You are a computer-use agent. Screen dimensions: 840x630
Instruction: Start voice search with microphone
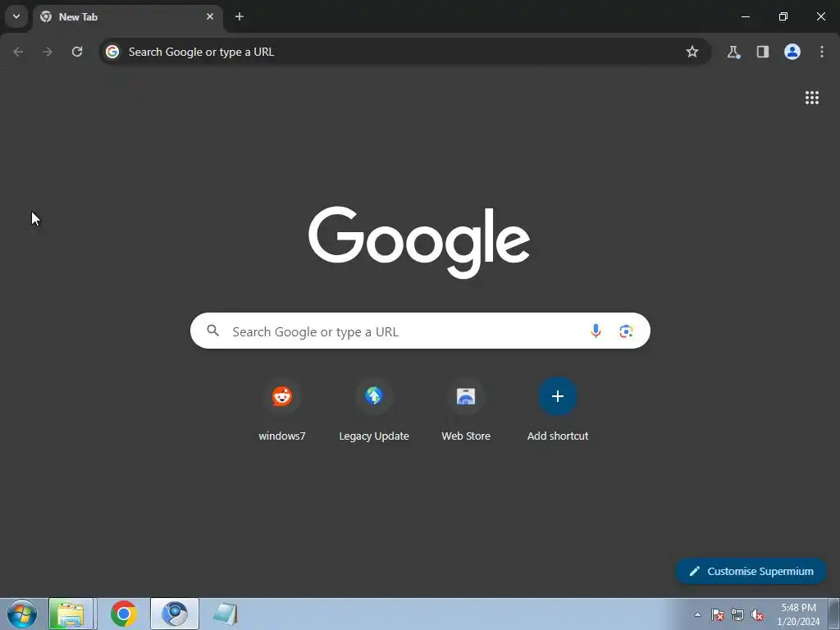point(596,331)
